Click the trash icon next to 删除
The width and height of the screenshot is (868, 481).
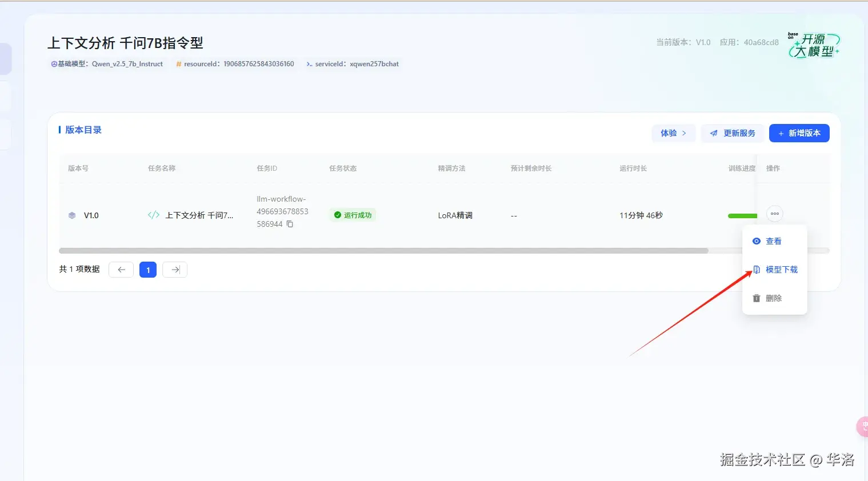(x=757, y=298)
